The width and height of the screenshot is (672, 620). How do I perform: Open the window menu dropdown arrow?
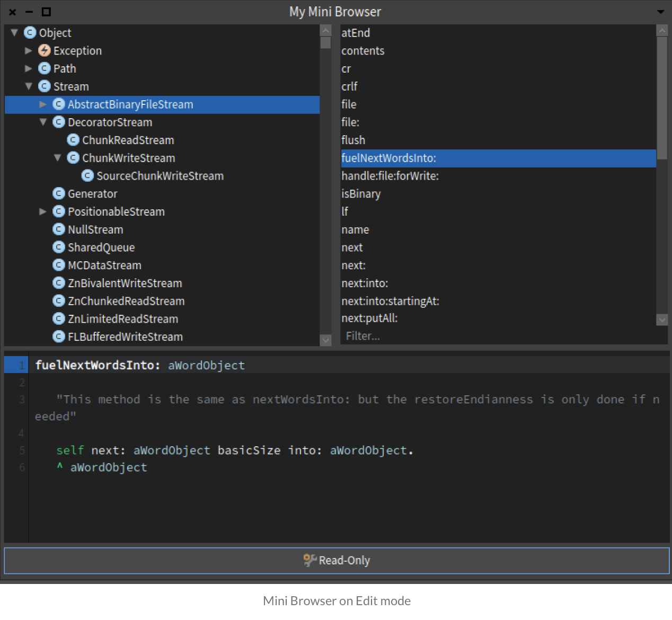(660, 12)
